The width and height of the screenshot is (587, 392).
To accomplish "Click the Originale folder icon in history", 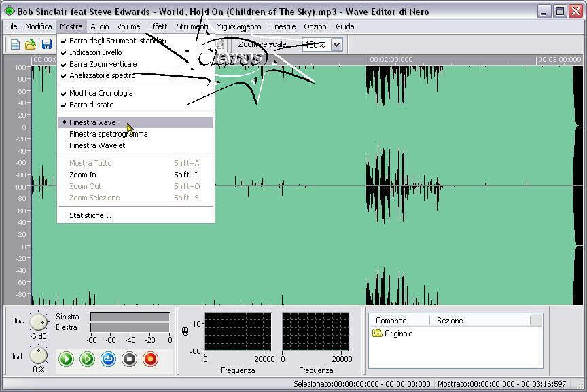I will [x=377, y=333].
